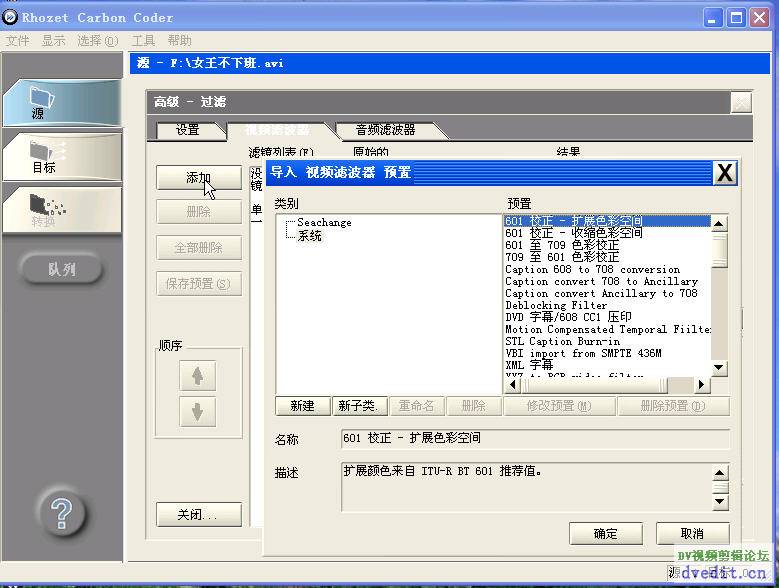Select Caption convert 708 to Ancillary

click(x=607, y=281)
